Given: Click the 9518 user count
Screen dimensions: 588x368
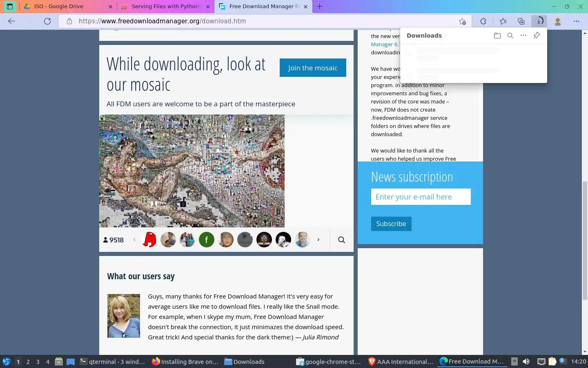Looking at the screenshot, I should [x=114, y=240].
